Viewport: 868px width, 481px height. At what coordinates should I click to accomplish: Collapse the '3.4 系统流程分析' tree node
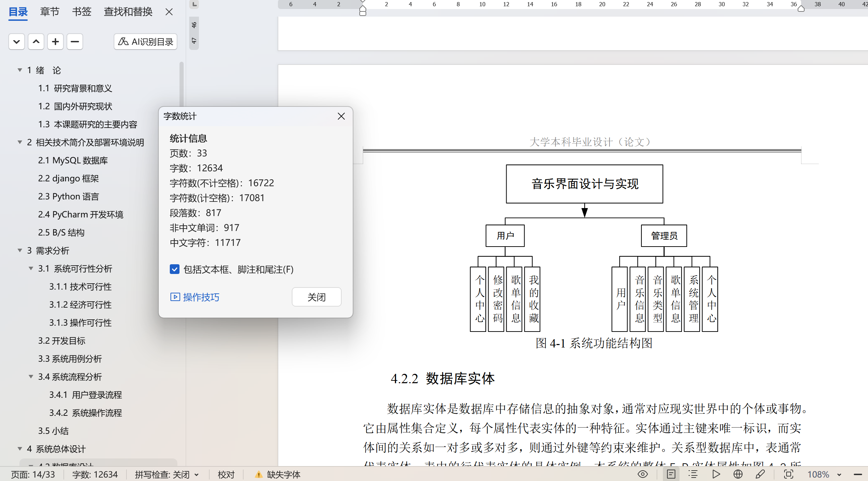click(x=31, y=377)
